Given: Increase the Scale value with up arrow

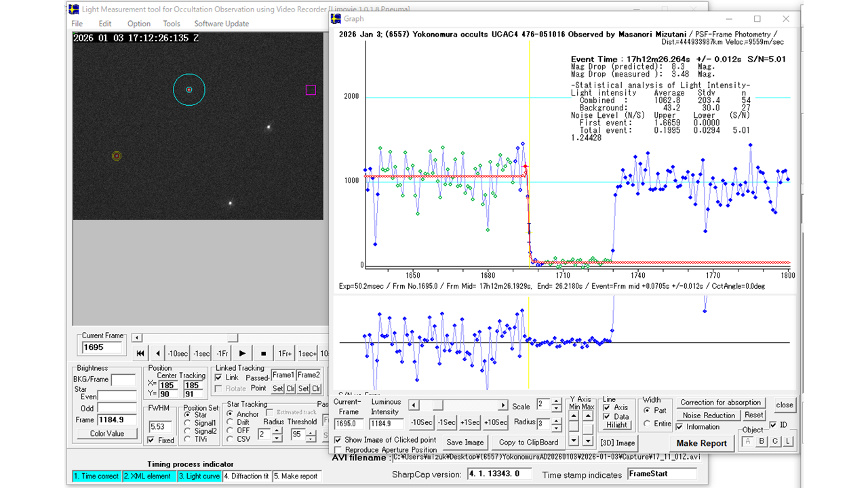Looking at the screenshot, I should [x=557, y=402].
